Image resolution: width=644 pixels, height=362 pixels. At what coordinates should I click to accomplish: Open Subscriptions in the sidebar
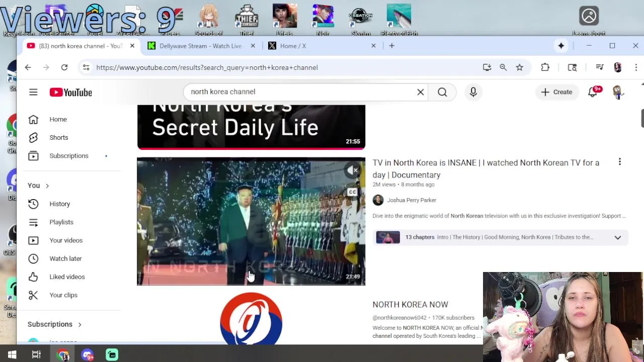[69, 156]
